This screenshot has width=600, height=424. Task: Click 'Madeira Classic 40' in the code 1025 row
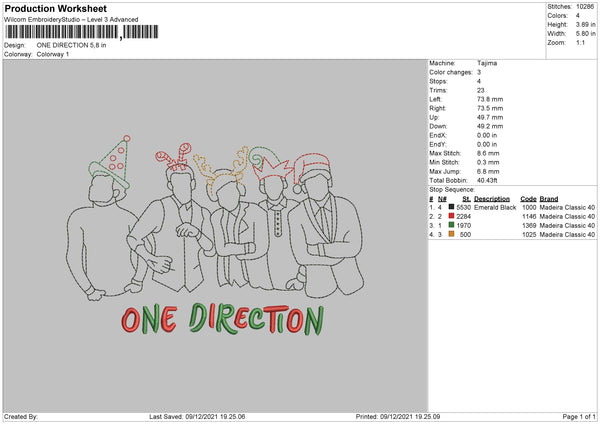coord(567,235)
